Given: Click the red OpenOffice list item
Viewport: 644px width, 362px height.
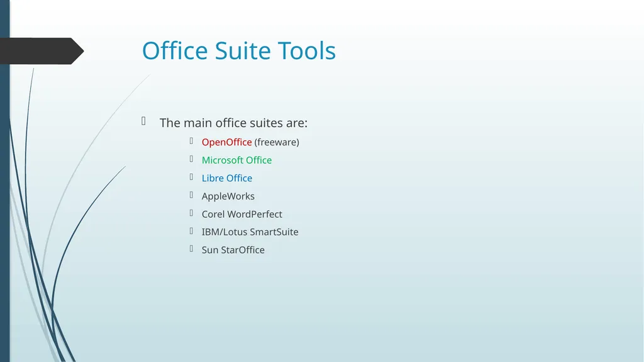Looking at the screenshot, I should tap(226, 142).
